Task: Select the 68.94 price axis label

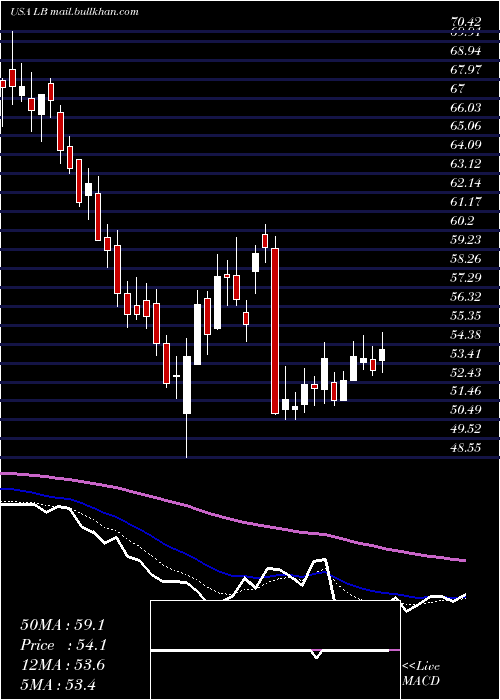Action: tap(466, 51)
